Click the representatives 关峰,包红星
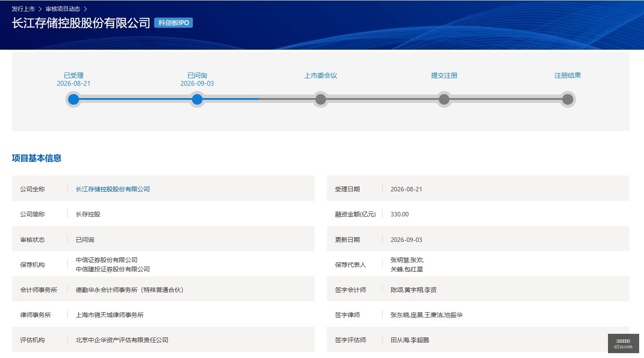Screen dimensions: 644x358 click(407, 269)
